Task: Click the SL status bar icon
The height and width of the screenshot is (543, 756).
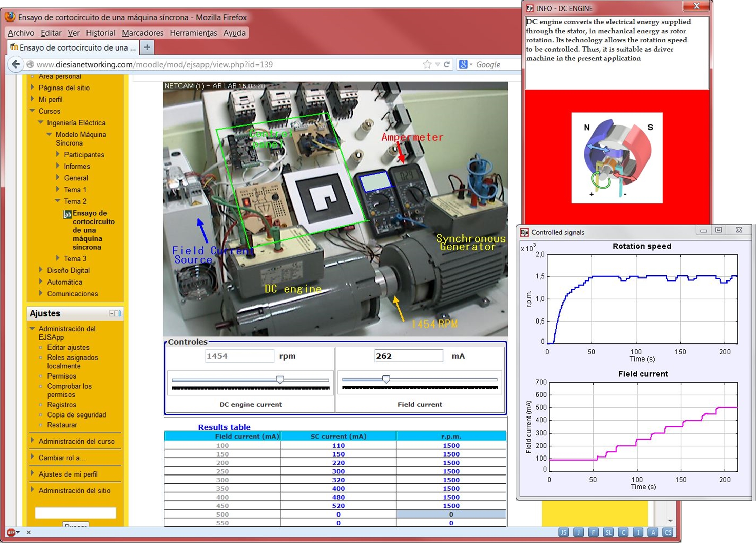Action: tap(608, 532)
